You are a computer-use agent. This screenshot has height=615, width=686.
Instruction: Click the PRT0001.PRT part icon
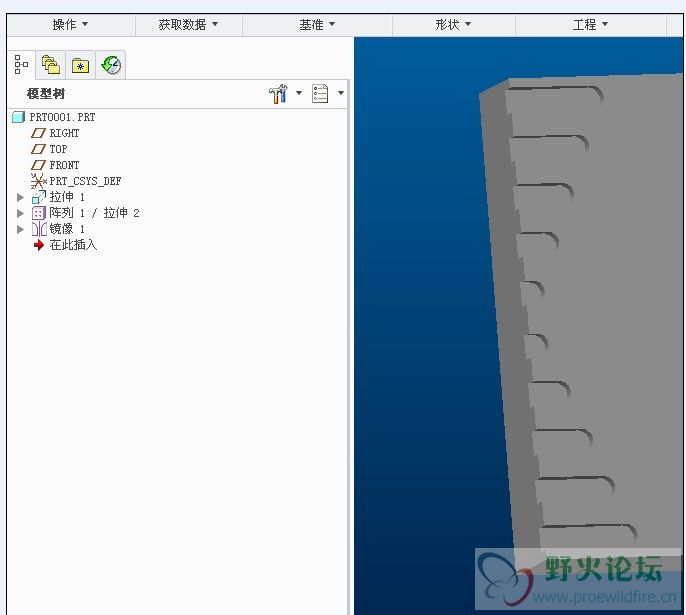18,117
